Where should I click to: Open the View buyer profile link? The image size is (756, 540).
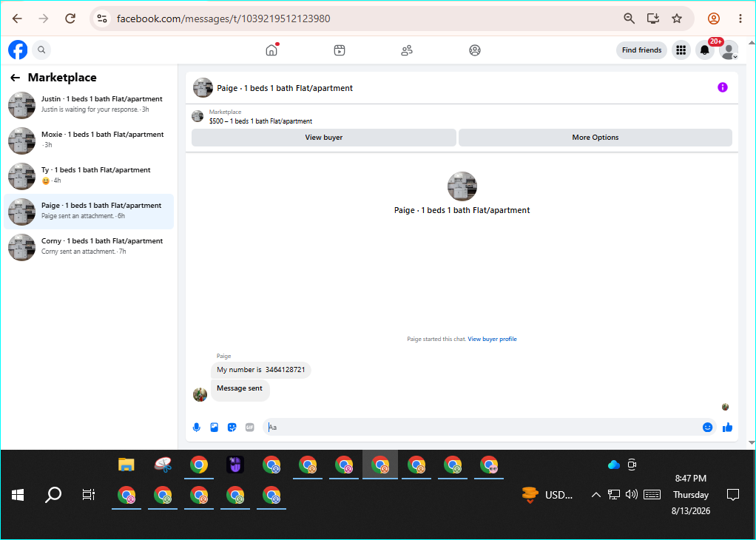(x=492, y=339)
